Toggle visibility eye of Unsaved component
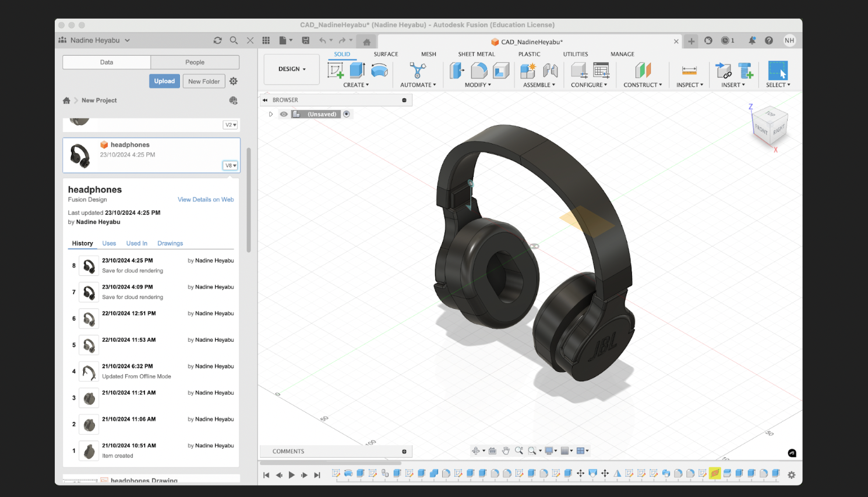This screenshot has width=868, height=497. coord(284,114)
